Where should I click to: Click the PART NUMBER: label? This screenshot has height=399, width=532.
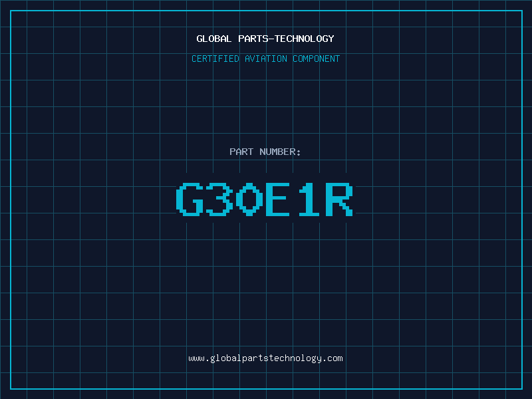point(265,152)
